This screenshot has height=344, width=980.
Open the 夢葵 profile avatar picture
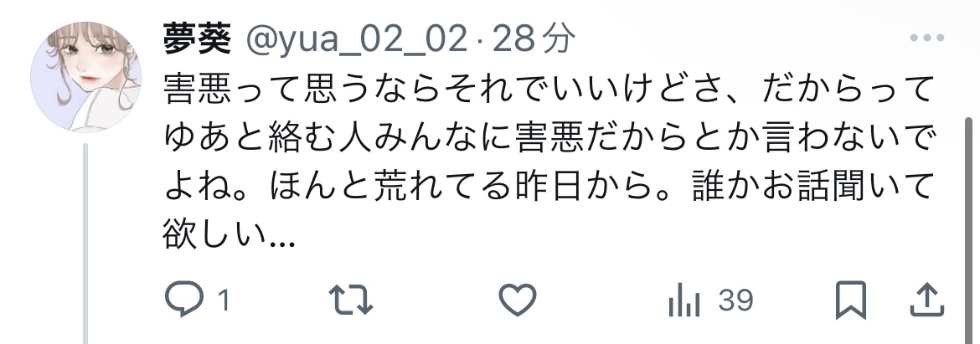tap(85, 77)
